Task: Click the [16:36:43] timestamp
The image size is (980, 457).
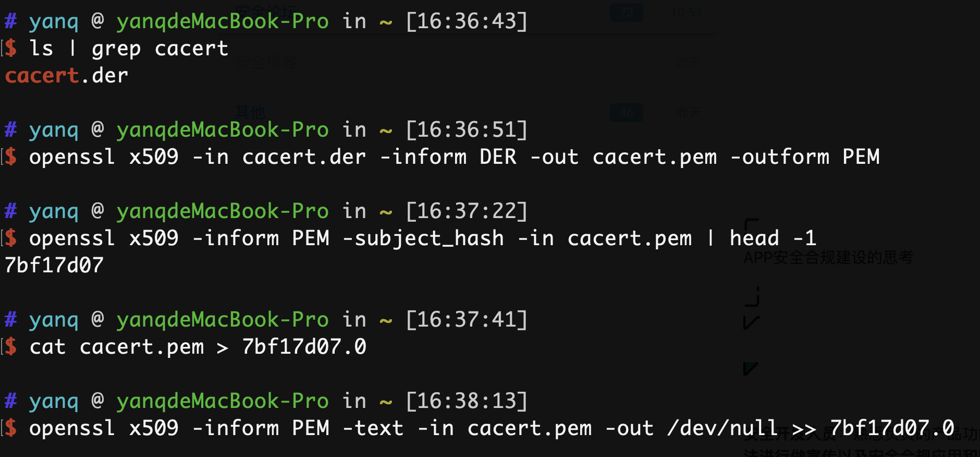Action: [467, 21]
